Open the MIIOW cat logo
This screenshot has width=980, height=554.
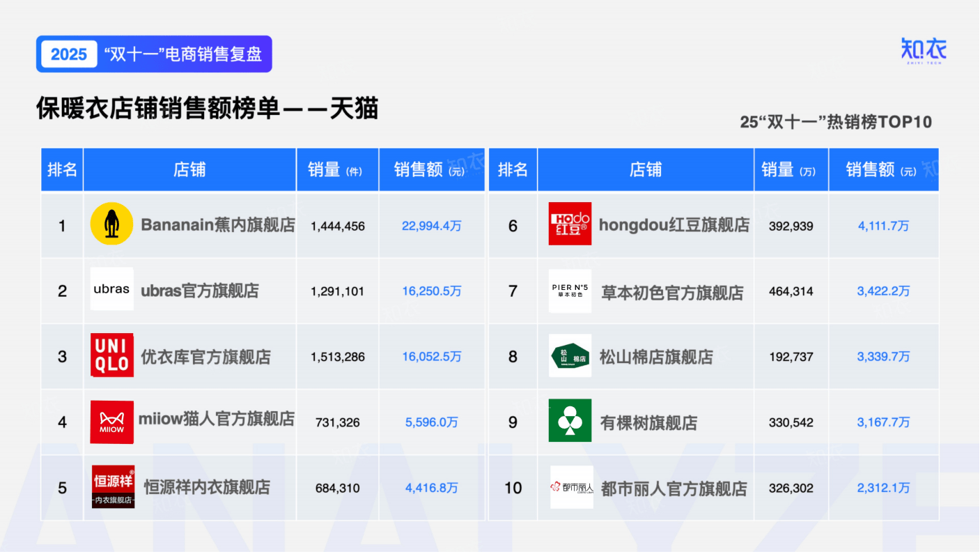point(111,422)
